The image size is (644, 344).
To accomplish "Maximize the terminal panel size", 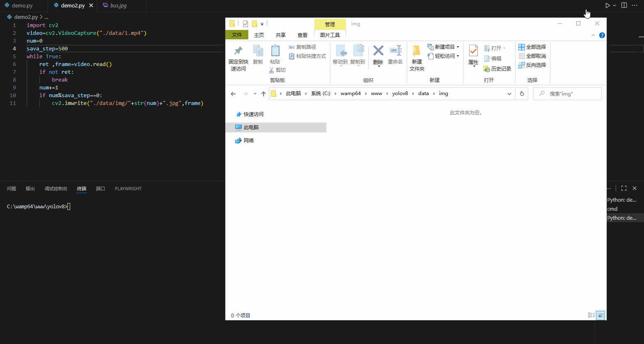I will [624, 188].
